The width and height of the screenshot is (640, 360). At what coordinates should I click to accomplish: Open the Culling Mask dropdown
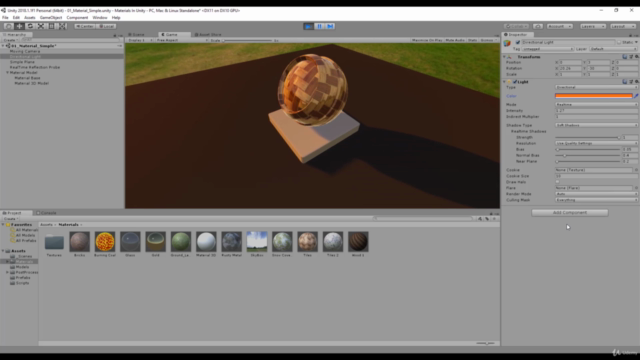pos(596,200)
